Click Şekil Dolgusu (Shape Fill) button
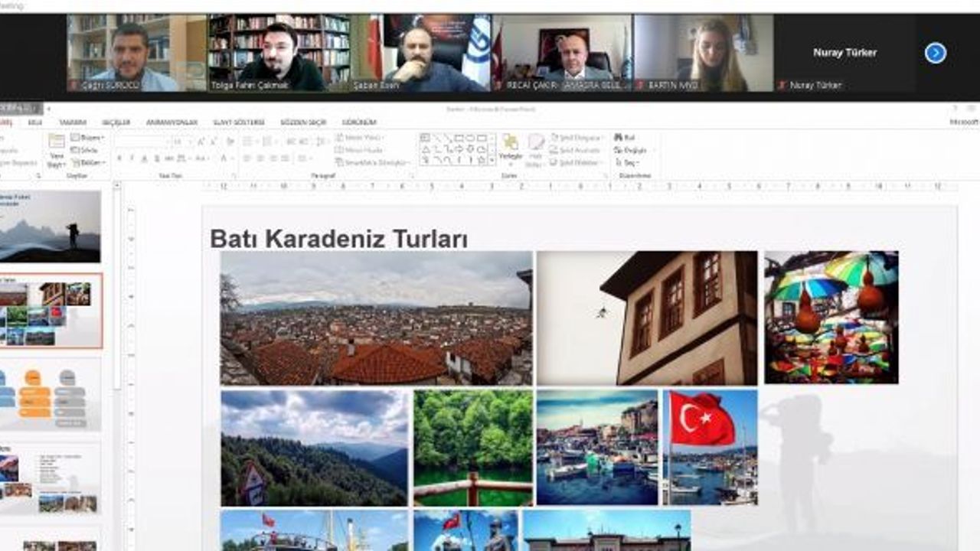This screenshot has height=551, width=980. pyautogui.click(x=577, y=138)
